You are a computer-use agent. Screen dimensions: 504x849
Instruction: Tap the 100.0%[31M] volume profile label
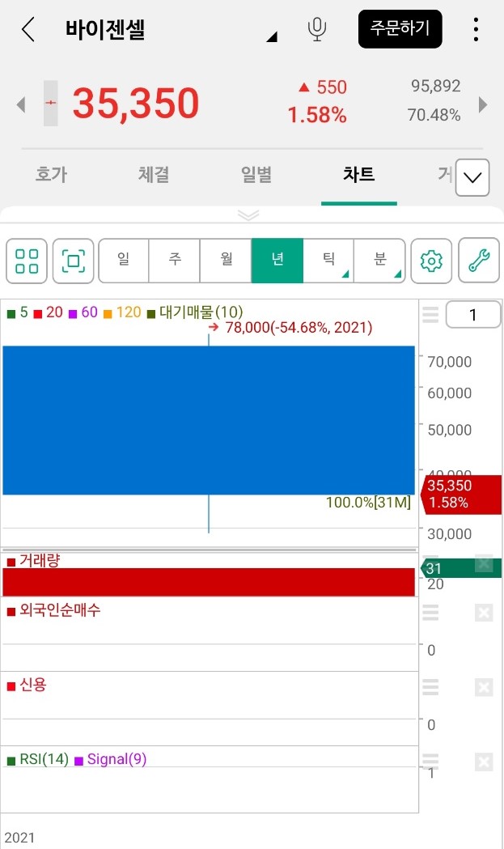point(368,503)
